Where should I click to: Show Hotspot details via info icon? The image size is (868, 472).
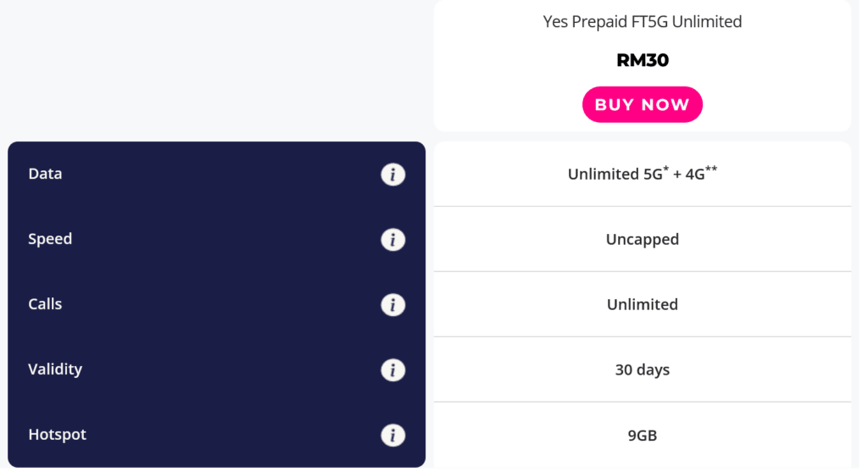point(392,436)
